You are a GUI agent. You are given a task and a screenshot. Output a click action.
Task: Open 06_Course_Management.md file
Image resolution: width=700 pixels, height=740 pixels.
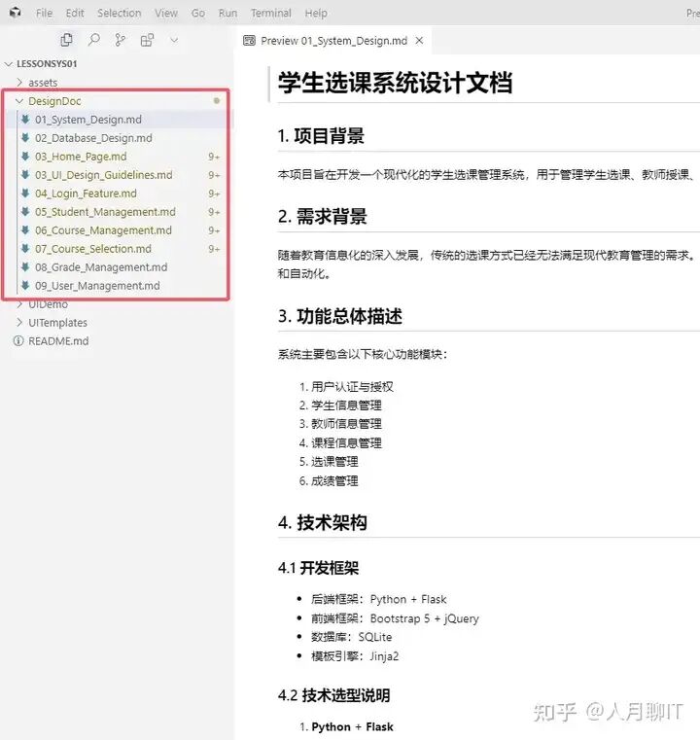(x=103, y=230)
